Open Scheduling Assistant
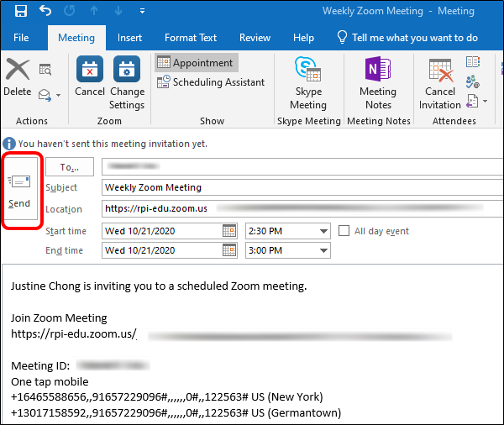The height and width of the screenshot is (425, 504). pos(211,82)
